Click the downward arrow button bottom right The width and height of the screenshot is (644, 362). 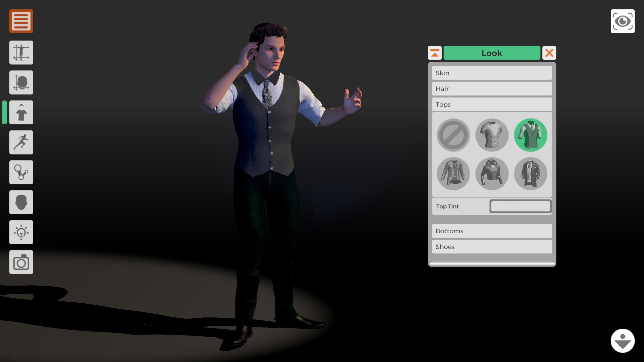click(623, 341)
